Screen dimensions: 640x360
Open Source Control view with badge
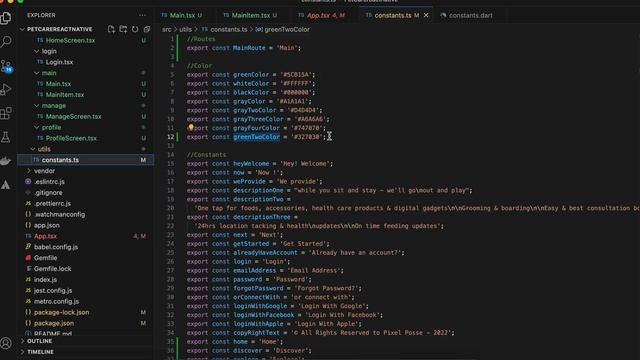(x=6, y=66)
